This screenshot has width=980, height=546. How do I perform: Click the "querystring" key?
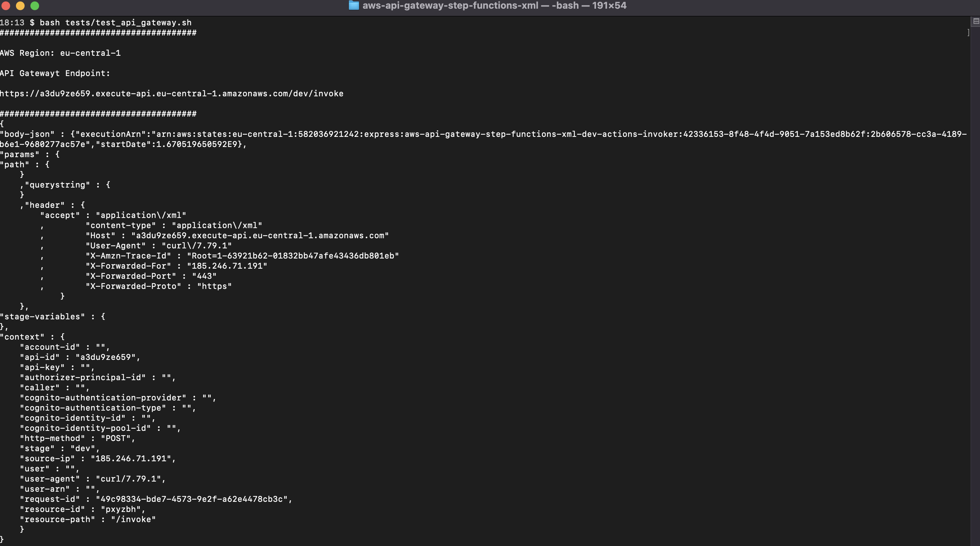tap(58, 185)
